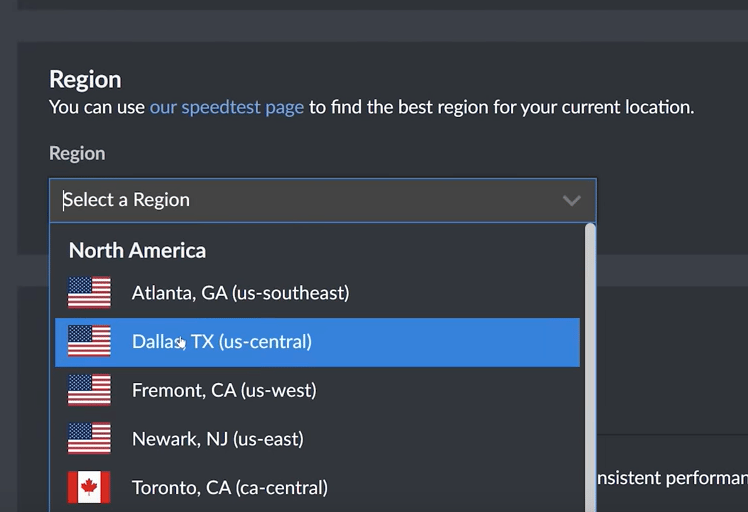Choose Atlanta, GA (us-southeast) from the list
The image size is (748, 512).
click(x=240, y=293)
